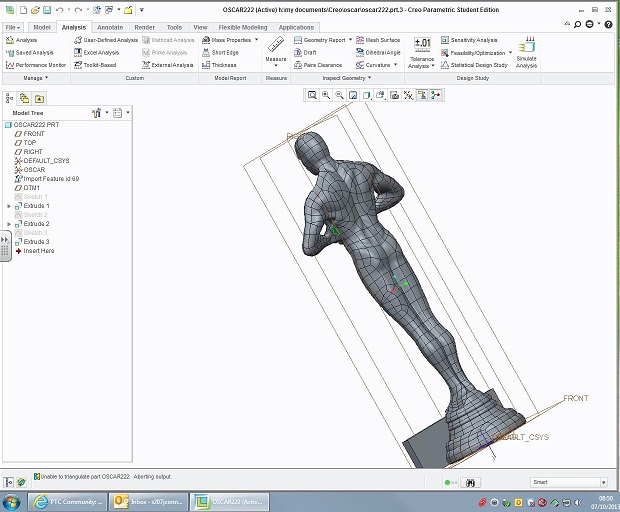Open Tolerance Analysis

422,53
